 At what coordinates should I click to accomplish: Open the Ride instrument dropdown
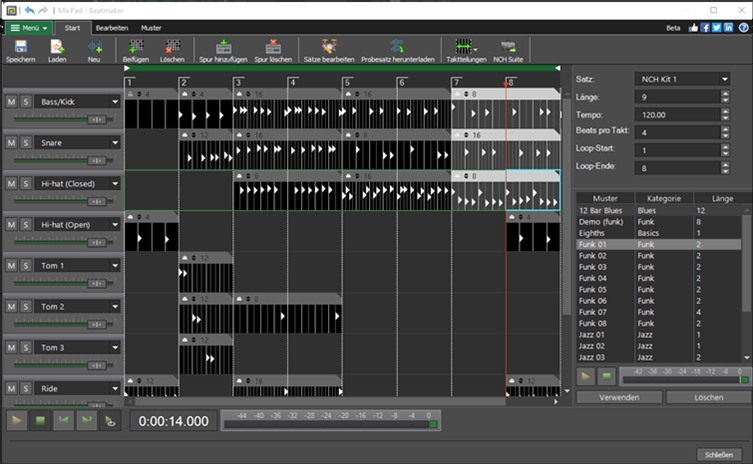point(115,389)
